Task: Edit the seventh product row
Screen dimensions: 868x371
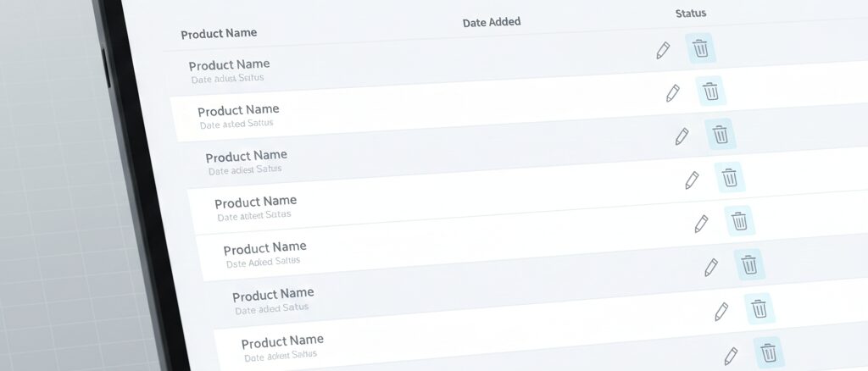Action: tap(721, 311)
